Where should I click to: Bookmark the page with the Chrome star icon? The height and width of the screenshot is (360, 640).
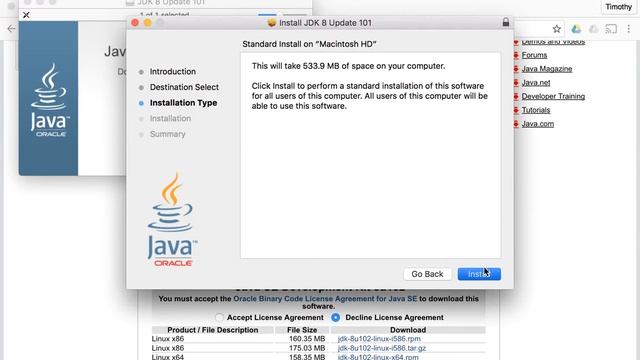tap(557, 29)
